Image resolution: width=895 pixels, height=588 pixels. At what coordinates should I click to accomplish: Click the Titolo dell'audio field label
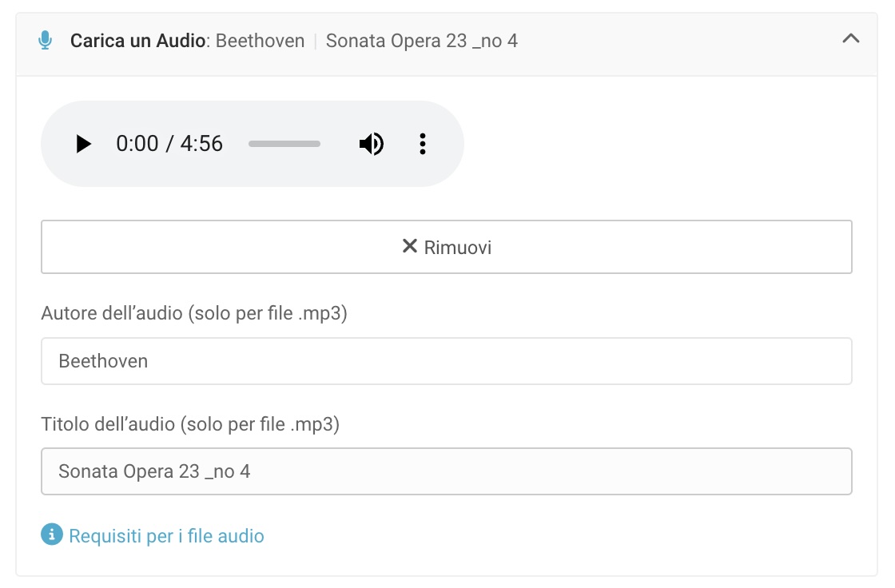[x=190, y=424]
